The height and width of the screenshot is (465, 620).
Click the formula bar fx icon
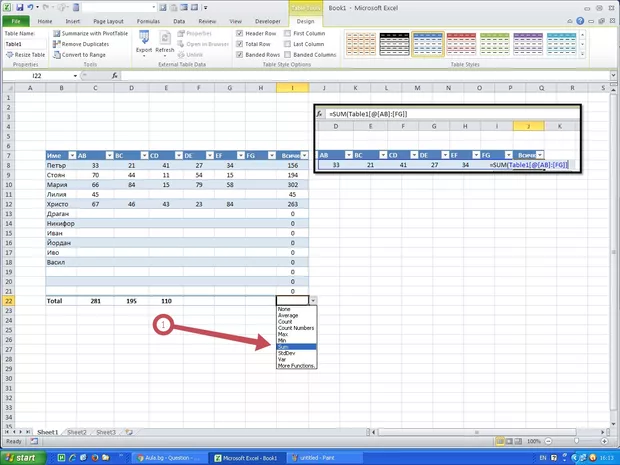click(116, 75)
